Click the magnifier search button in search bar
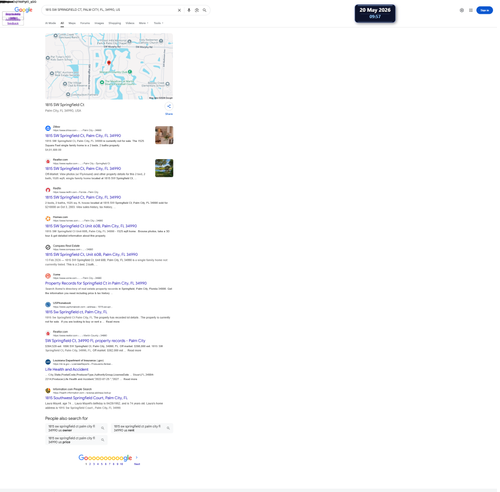Image resolution: width=500 pixels, height=492 pixels. (204, 10)
